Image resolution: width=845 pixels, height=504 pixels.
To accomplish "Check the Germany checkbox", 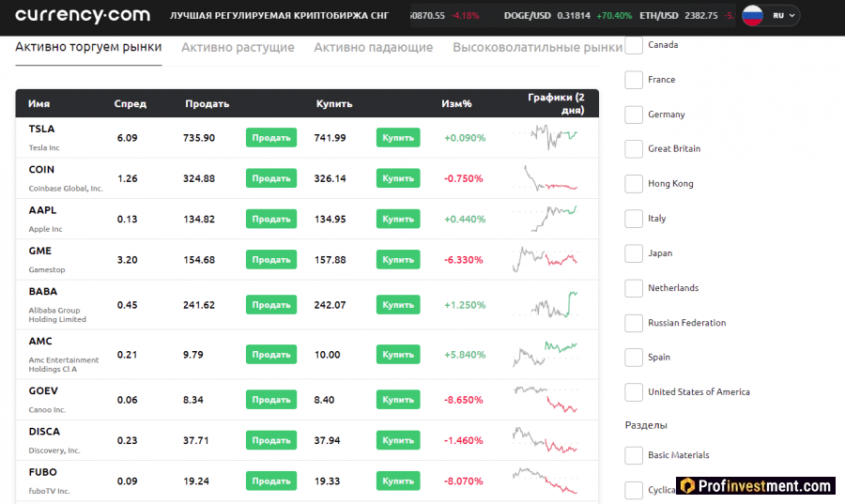I will tap(634, 115).
